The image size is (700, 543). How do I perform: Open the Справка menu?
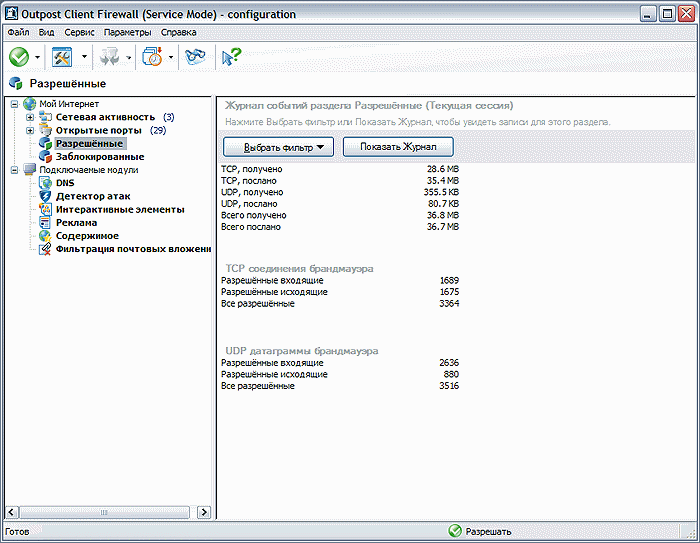[179, 32]
